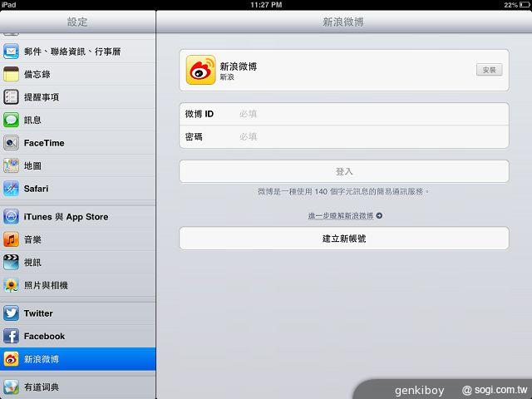
Task: Tap the 安裝 install button
Action: [489, 70]
